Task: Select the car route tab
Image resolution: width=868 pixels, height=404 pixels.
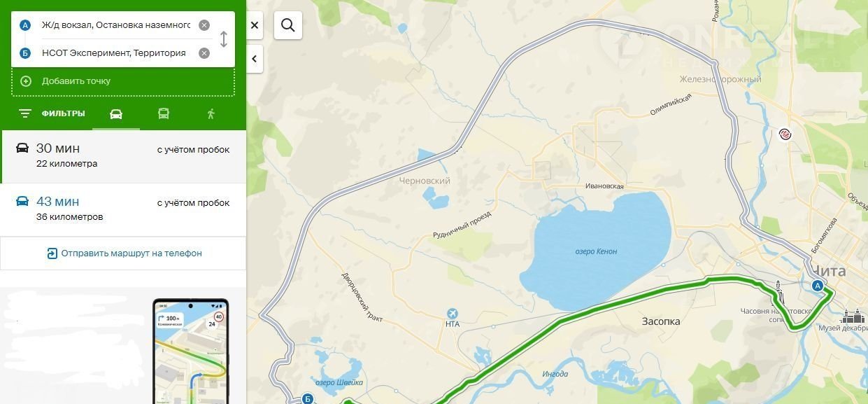Action: (x=116, y=113)
